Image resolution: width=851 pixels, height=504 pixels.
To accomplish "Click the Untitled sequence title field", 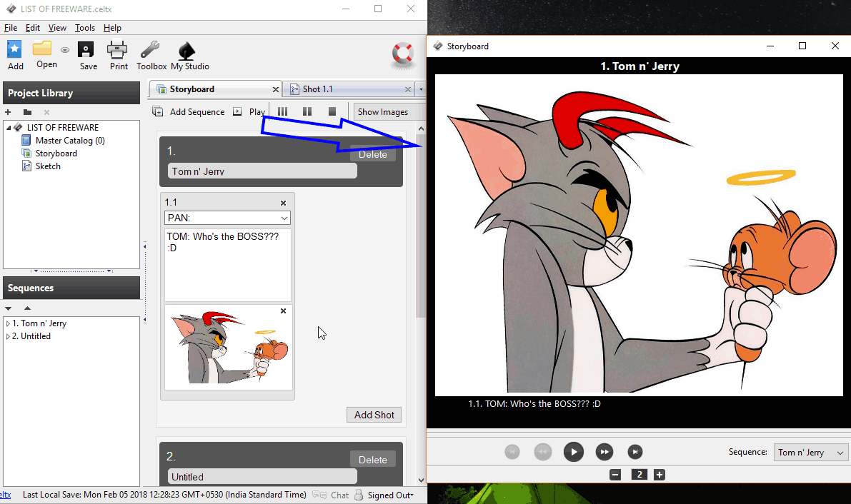I will click(262, 477).
